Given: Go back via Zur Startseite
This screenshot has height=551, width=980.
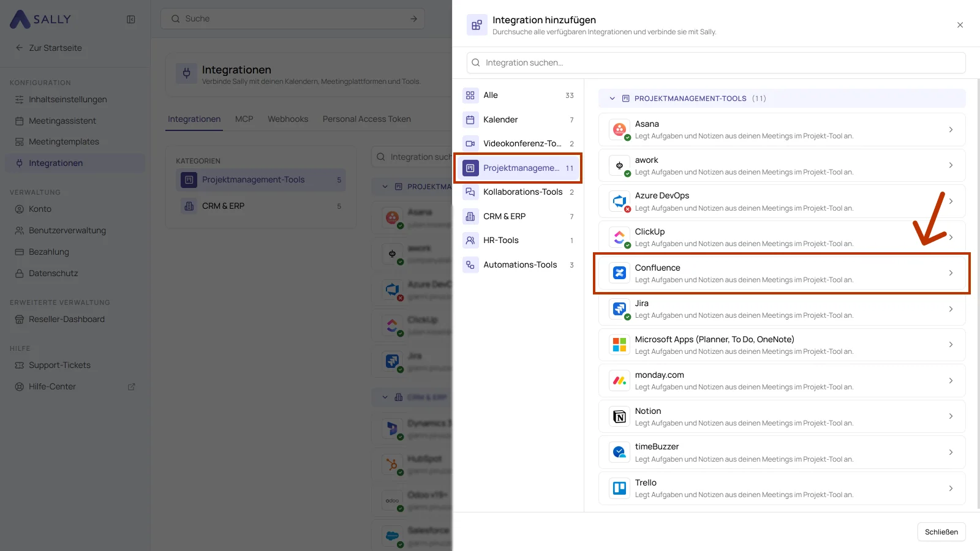Looking at the screenshot, I should click(48, 48).
